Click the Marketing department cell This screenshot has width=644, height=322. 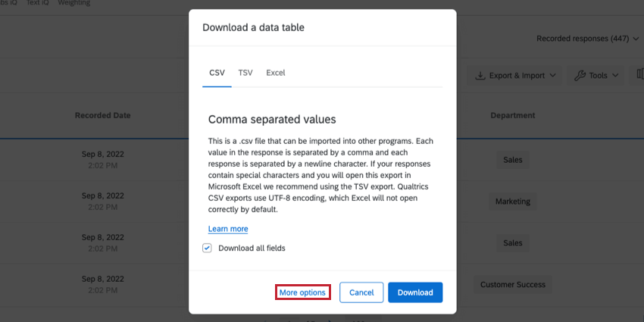pos(513,202)
